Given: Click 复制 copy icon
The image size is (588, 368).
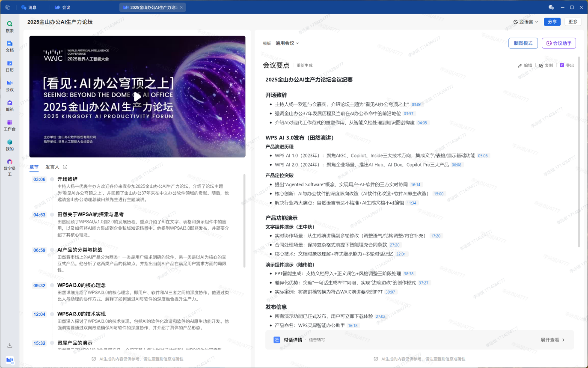Looking at the screenshot, I should pos(541,65).
